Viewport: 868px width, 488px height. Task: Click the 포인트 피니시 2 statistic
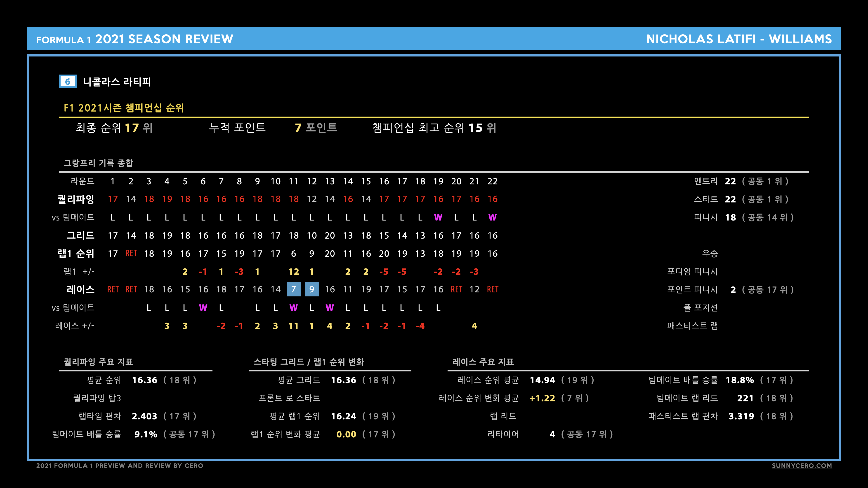[731, 289]
